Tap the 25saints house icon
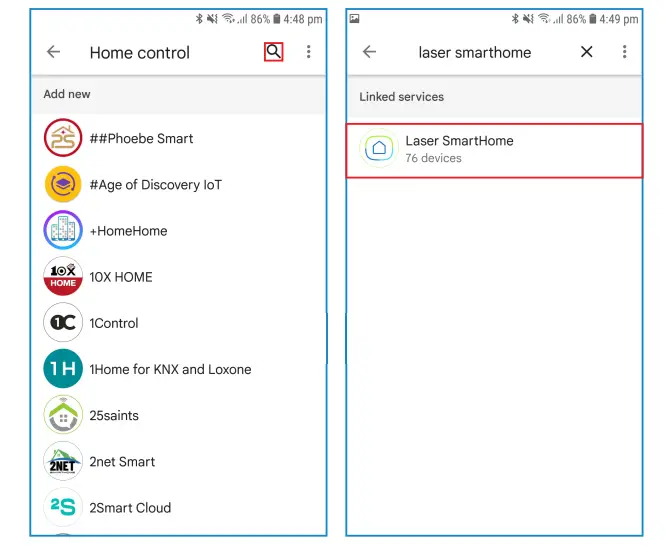Screen dimensions: 665x559 (x=63, y=415)
